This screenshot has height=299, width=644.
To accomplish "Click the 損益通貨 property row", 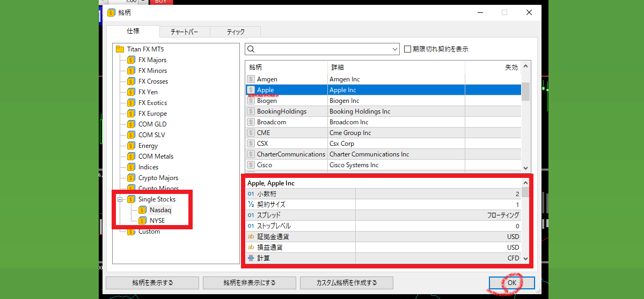I will [x=383, y=248].
